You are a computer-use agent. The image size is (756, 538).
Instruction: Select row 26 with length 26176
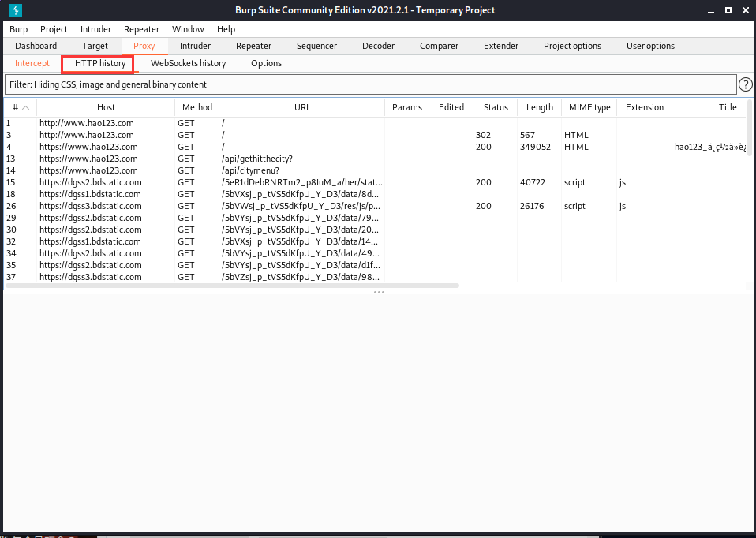point(376,206)
